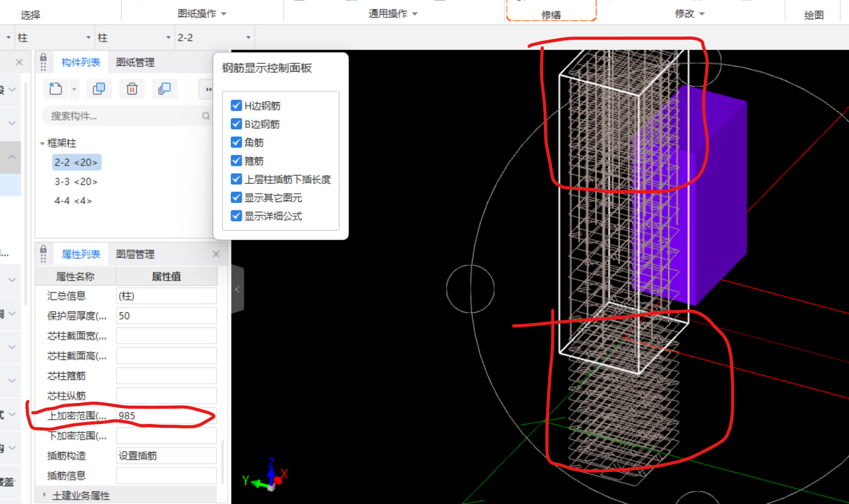Screen dimensions: 849x504
Task: Click the grip handle of 构件列表 panel
Action: point(44,67)
